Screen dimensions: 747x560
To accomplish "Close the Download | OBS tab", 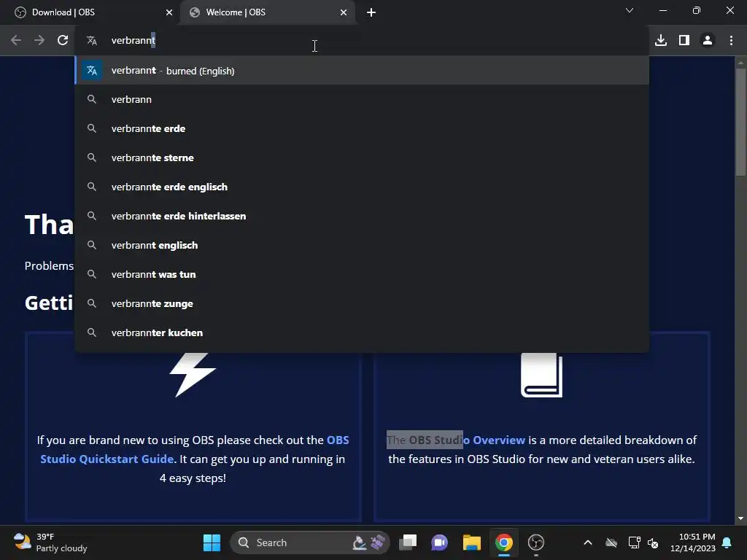I will 169,12.
